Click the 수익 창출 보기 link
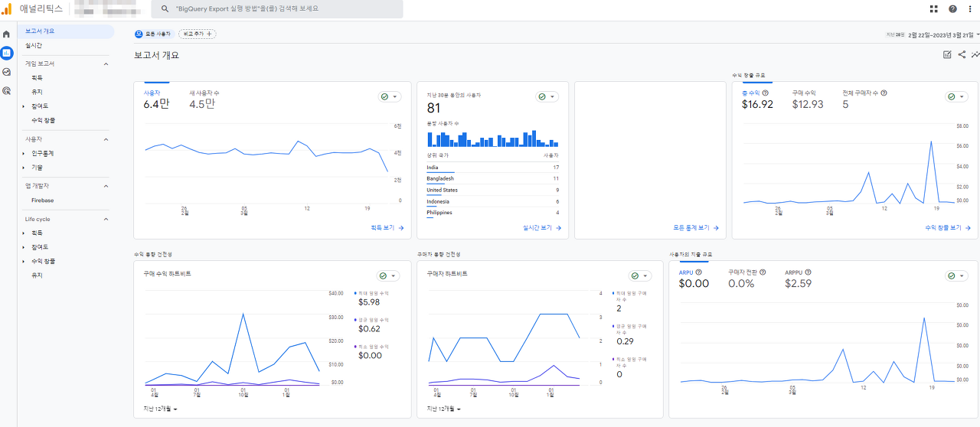Screen dimensions: 980x427 point(948,228)
